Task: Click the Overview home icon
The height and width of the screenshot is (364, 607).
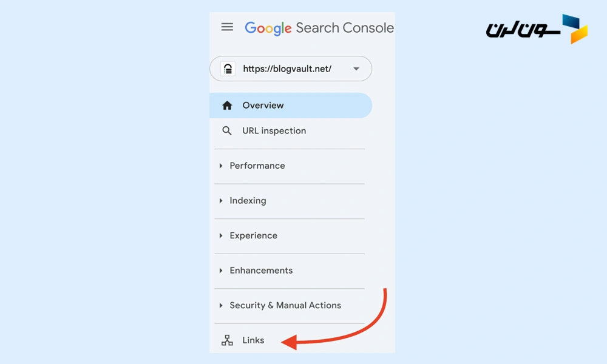Action: tap(227, 106)
